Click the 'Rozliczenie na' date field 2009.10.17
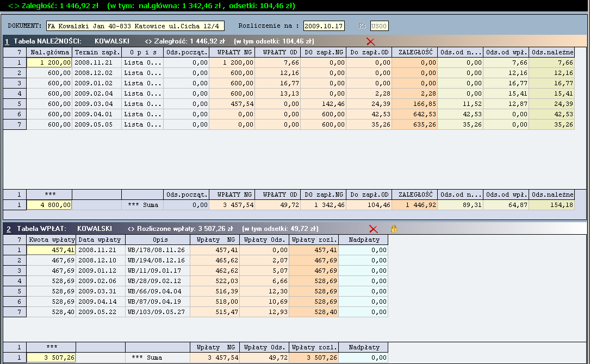The height and width of the screenshot is (364, 590). [324, 26]
